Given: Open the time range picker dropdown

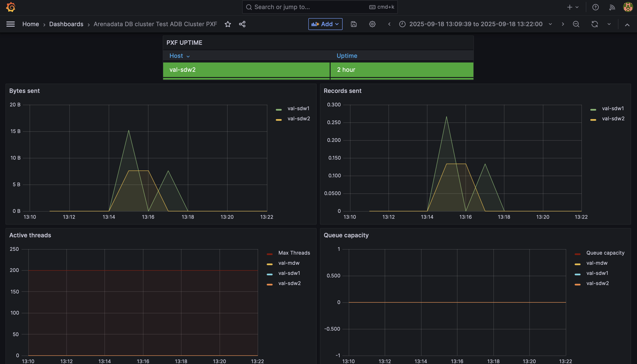Looking at the screenshot, I should 476,24.
